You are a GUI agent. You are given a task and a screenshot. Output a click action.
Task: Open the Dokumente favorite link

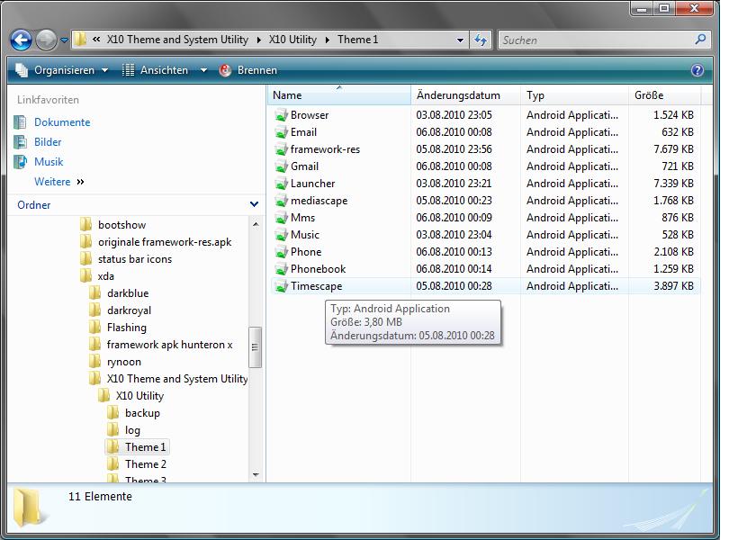[x=62, y=122]
